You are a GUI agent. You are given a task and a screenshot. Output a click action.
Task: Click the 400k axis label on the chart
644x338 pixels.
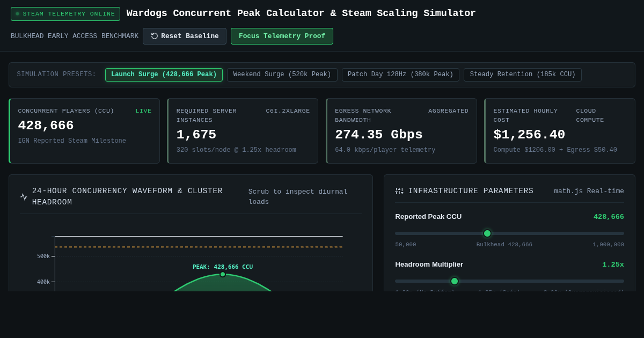click(43, 282)
